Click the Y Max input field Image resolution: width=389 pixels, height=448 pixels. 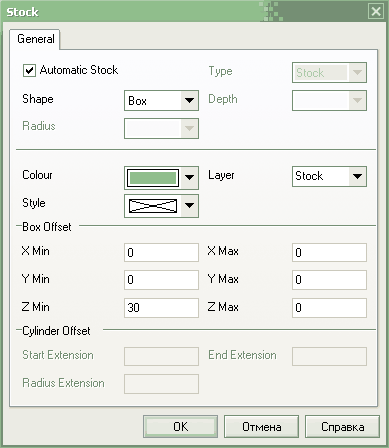pos(329,280)
